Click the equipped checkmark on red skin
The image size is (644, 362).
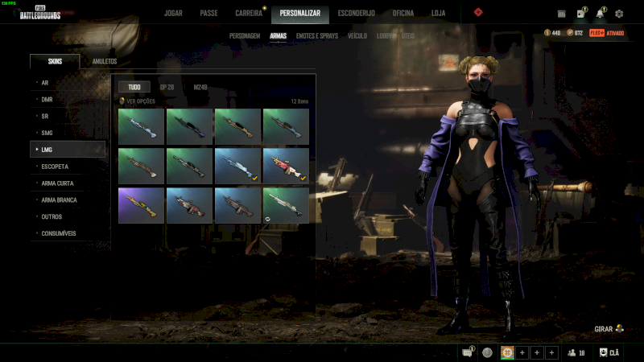point(303,178)
